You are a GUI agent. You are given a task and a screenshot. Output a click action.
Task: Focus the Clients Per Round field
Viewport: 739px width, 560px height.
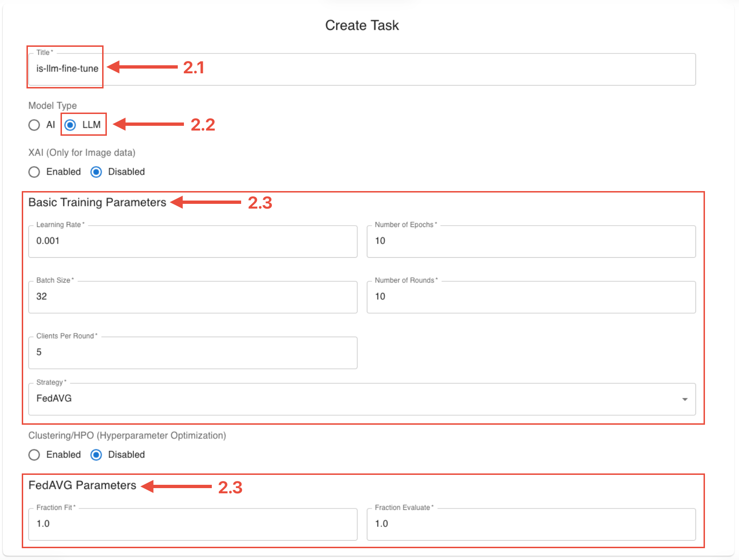click(x=192, y=352)
